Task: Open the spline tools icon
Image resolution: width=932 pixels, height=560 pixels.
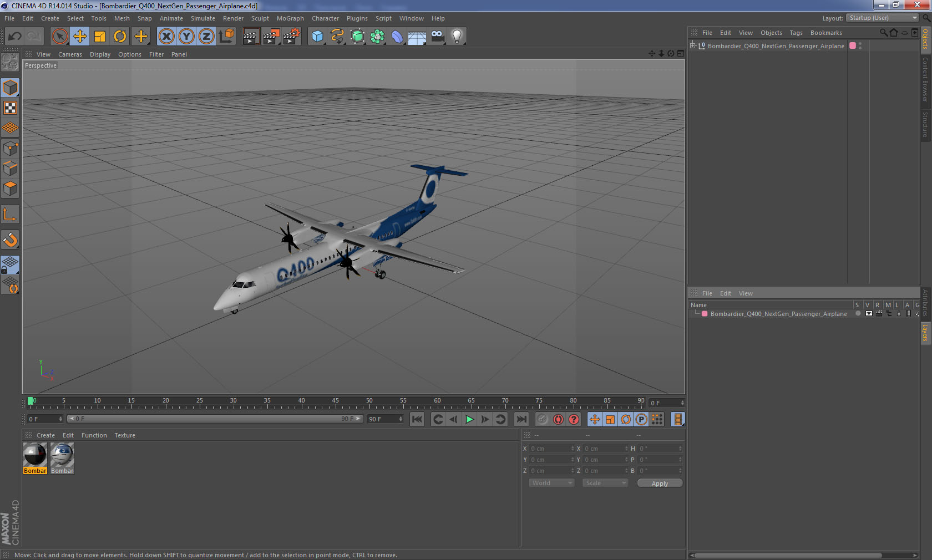Action: tap(337, 37)
